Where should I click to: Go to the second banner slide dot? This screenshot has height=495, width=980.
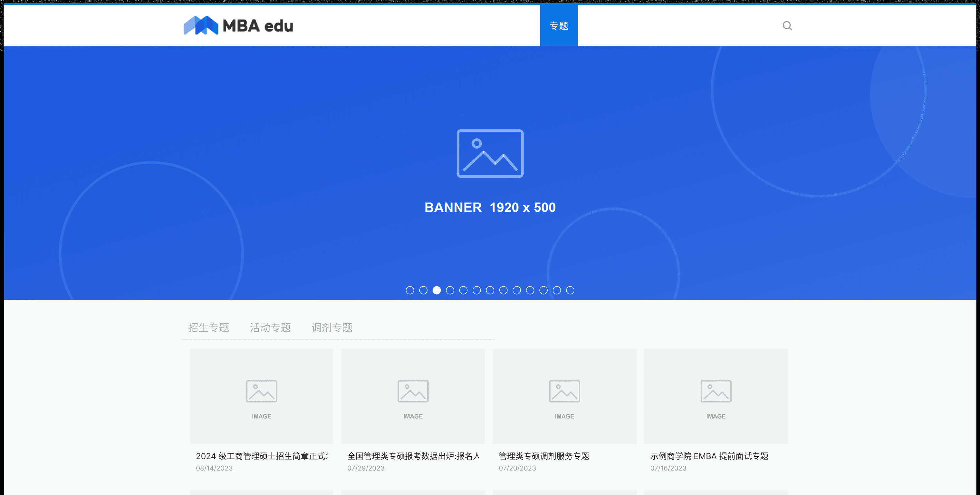pyautogui.click(x=423, y=290)
